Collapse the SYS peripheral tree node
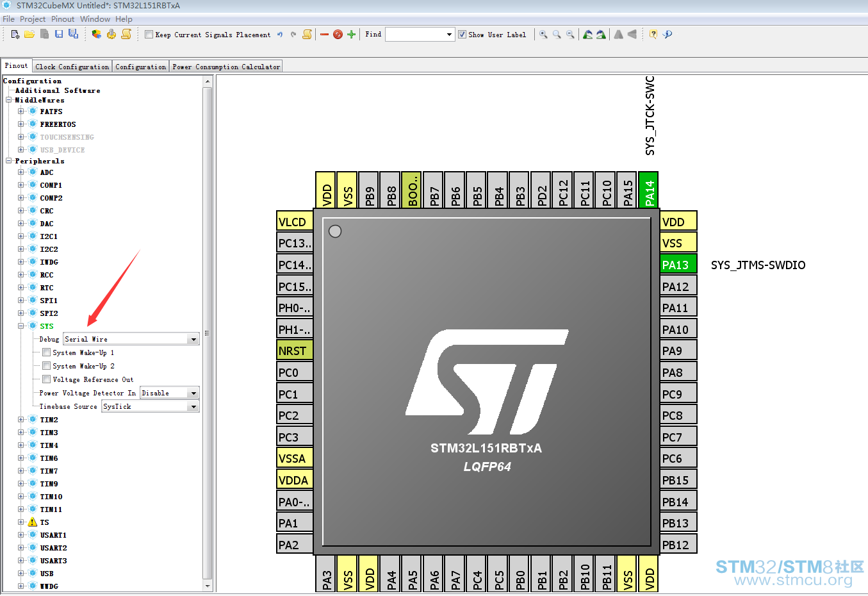This screenshot has height=596, width=868. 21,326
